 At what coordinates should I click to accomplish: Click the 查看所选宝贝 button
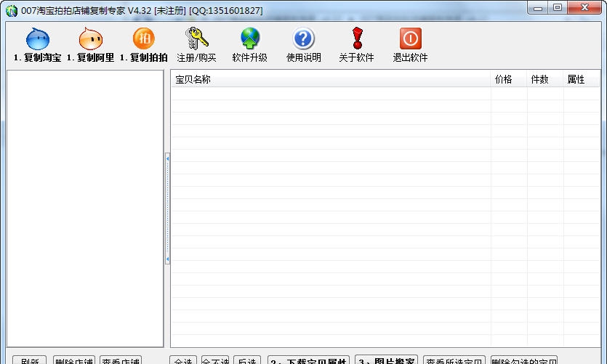pyautogui.click(x=454, y=360)
